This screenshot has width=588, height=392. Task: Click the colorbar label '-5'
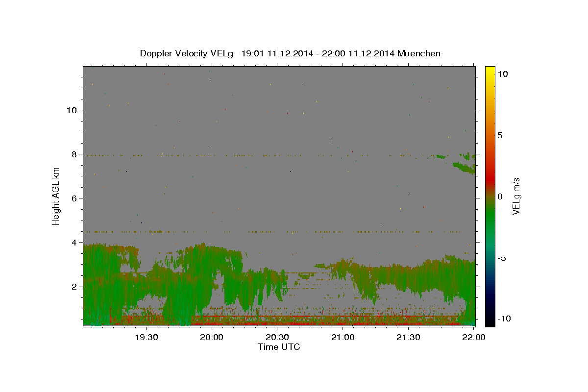pos(502,258)
